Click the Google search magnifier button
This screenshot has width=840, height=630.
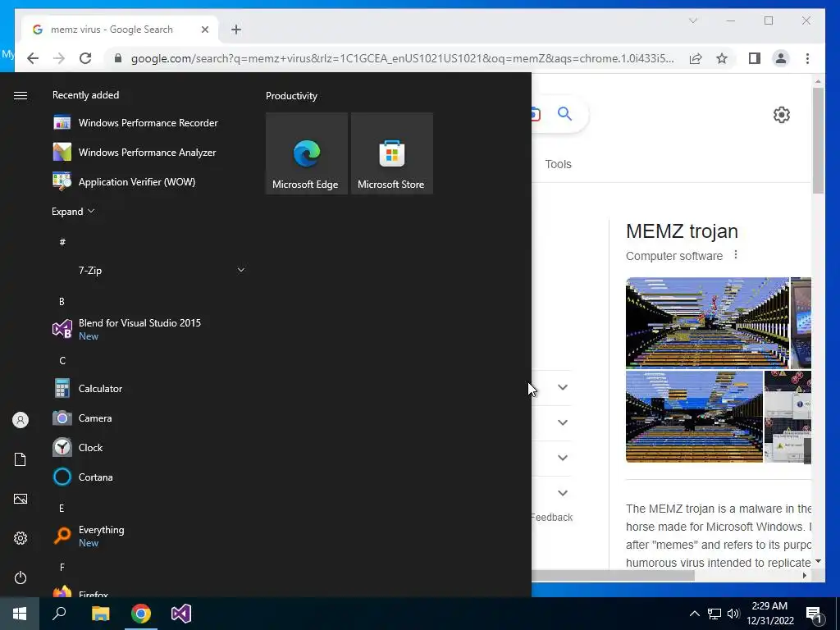[x=564, y=113]
